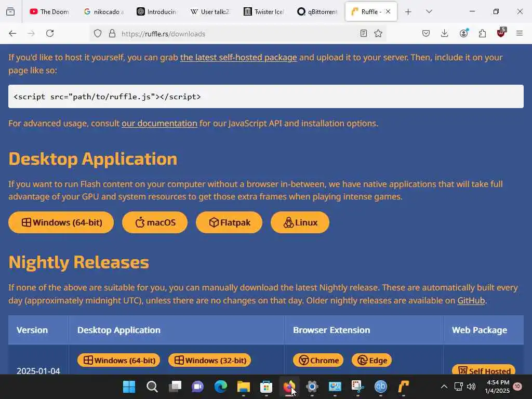Screen dimensions: 532x399
Task: Open Task View on the taskbar
Action: pos(175,387)
